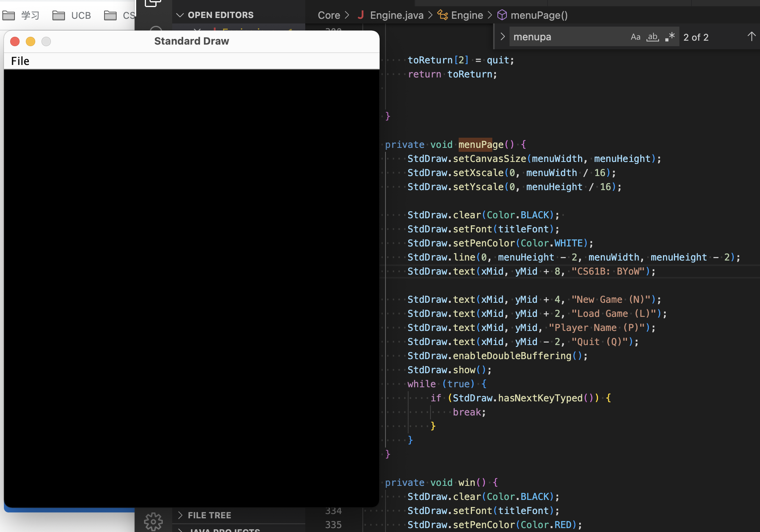Enable Use Regular Expression in find

(670, 37)
